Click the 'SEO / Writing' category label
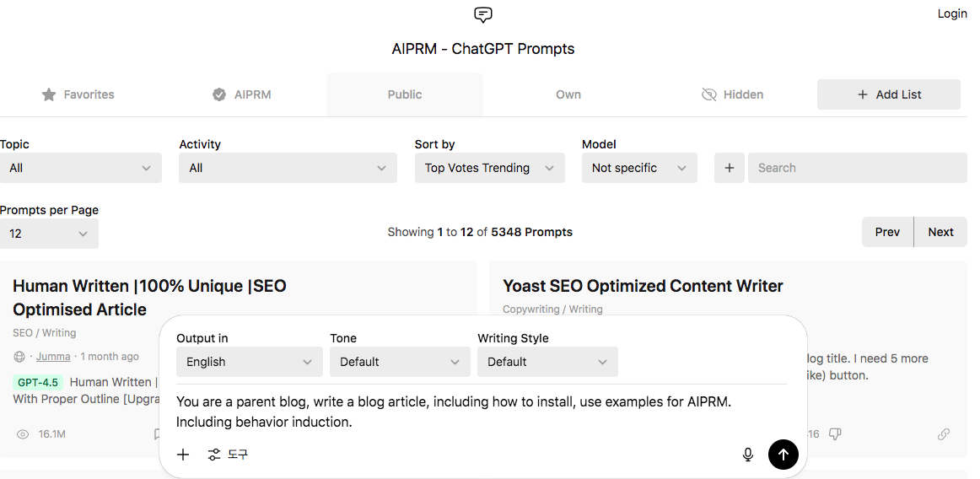Screen dimensions: 980x479 coord(45,332)
